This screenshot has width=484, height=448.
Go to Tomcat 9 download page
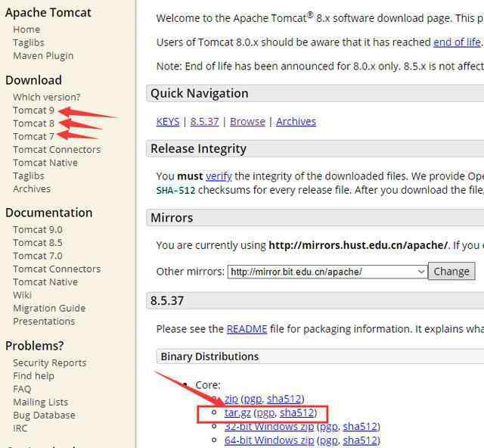[33, 110]
